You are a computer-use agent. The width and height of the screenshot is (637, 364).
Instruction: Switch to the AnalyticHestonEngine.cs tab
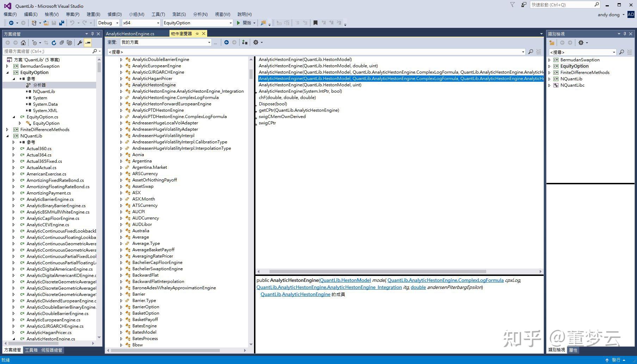click(x=130, y=34)
